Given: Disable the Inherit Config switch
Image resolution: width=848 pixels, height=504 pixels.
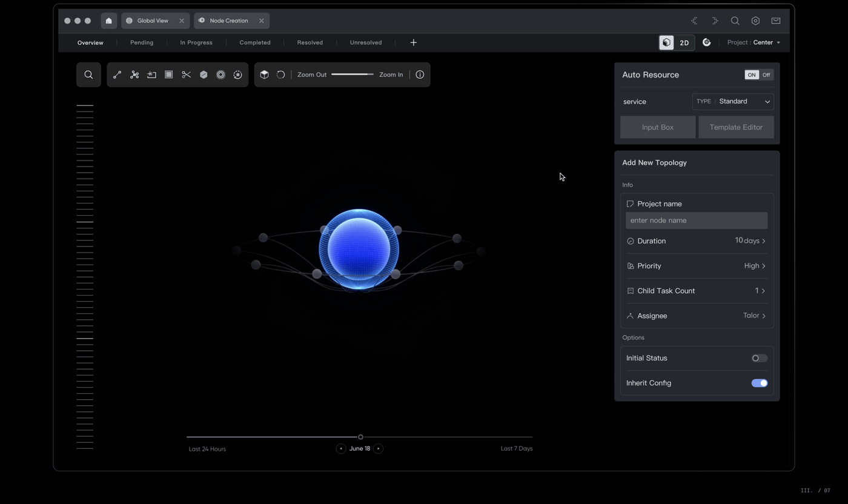Looking at the screenshot, I should pyautogui.click(x=760, y=383).
